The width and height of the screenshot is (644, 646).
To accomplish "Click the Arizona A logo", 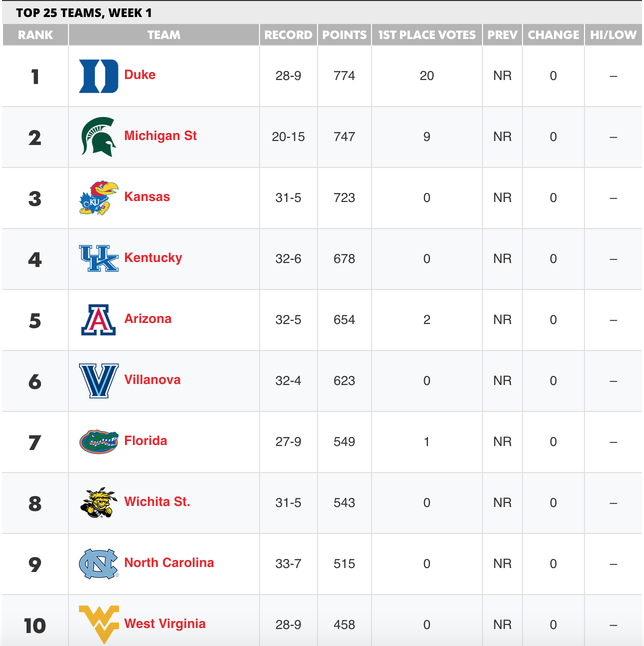I will 98,320.
